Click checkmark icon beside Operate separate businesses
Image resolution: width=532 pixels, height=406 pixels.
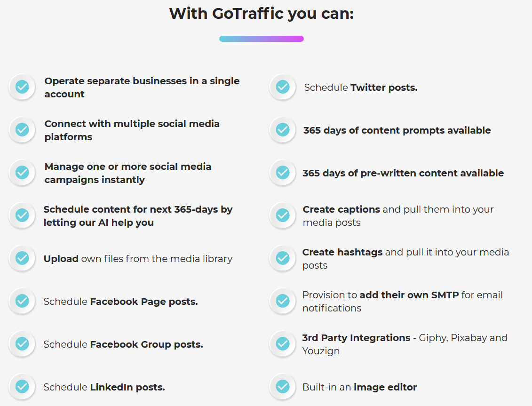tap(22, 87)
